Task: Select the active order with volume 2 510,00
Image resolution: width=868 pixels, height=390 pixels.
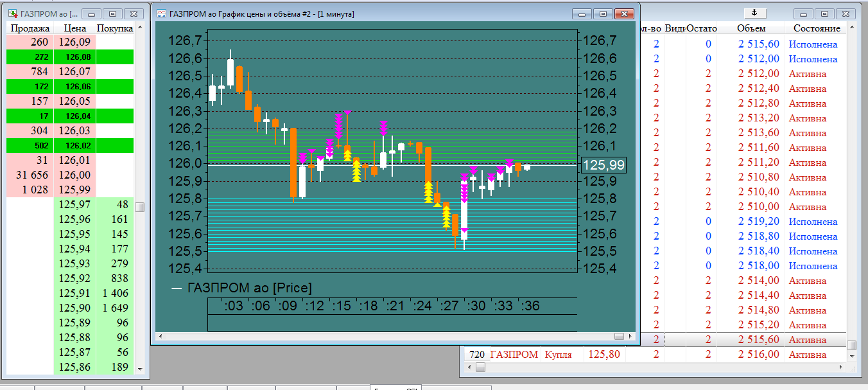Action: [x=742, y=207]
